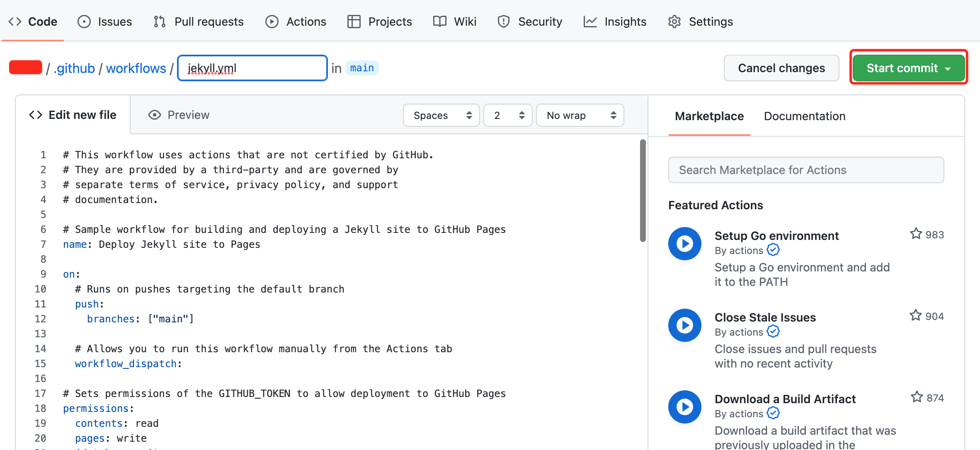The width and height of the screenshot is (980, 450).
Task: Click the Start commit button
Action: (909, 68)
